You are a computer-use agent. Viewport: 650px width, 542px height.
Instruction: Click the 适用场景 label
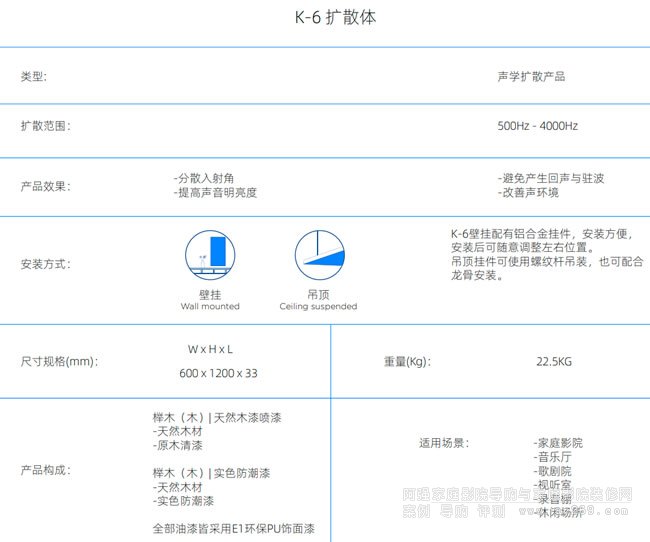(443, 442)
